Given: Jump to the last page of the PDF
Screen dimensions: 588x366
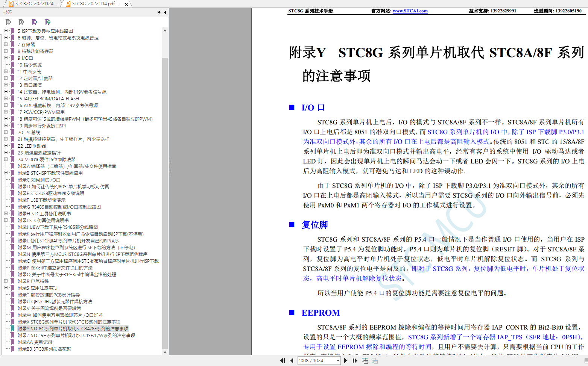Looking at the screenshot, I should [355, 360].
